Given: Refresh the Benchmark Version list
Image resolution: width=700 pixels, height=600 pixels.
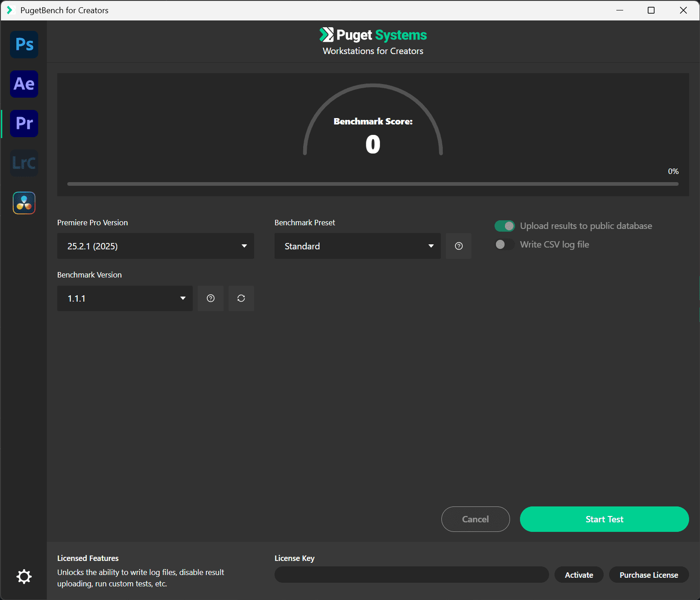Looking at the screenshot, I should click(241, 298).
